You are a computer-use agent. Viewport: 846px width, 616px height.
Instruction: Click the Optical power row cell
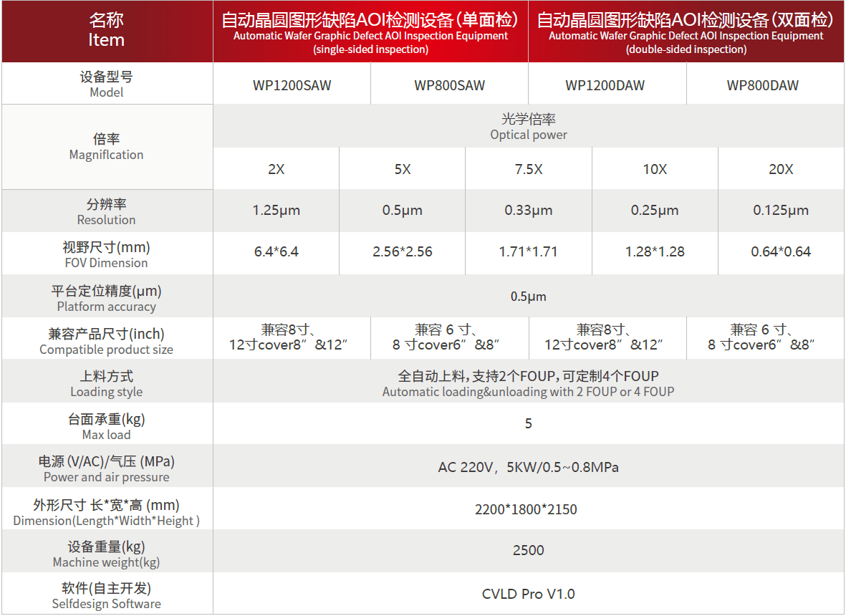[x=529, y=127]
